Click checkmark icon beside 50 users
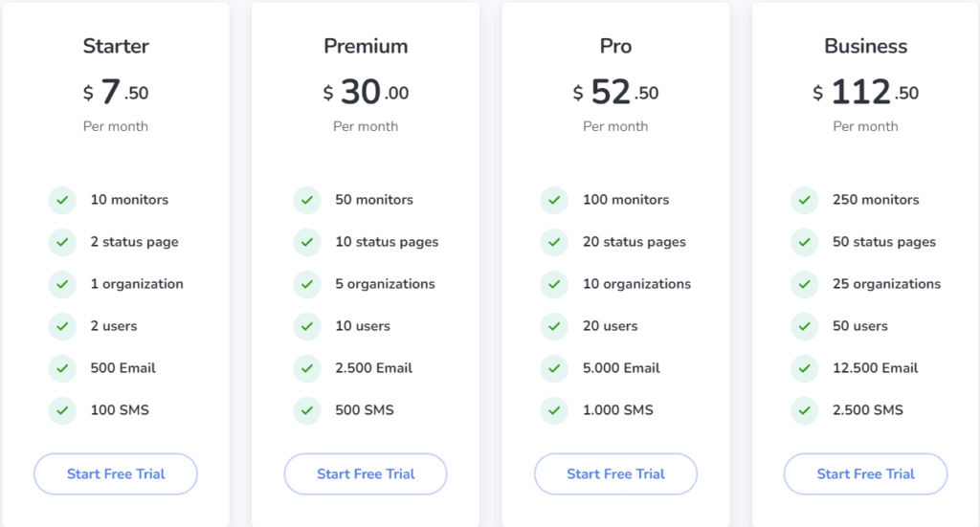Viewport: 980px width, 527px height. (804, 326)
